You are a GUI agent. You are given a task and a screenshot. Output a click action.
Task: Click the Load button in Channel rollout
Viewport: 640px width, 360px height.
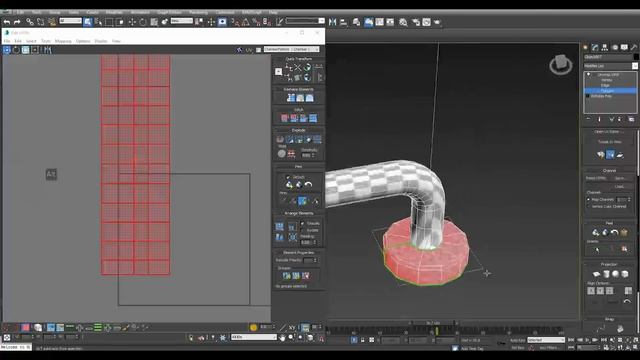tap(620, 187)
